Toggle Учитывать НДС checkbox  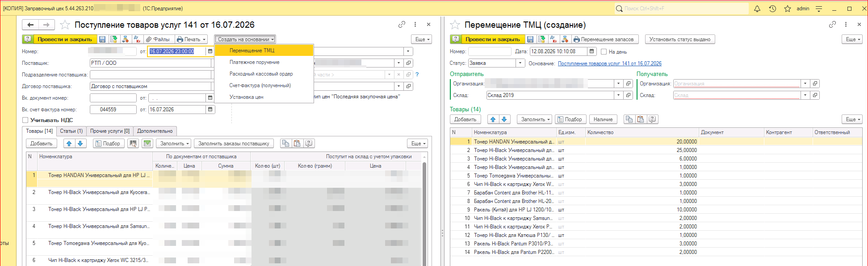(25, 120)
